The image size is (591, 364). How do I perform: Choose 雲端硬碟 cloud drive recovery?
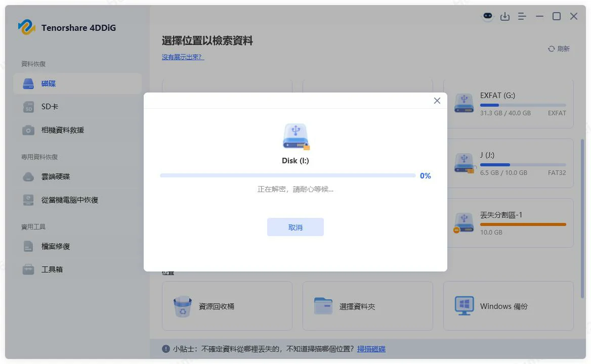tap(77, 176)
